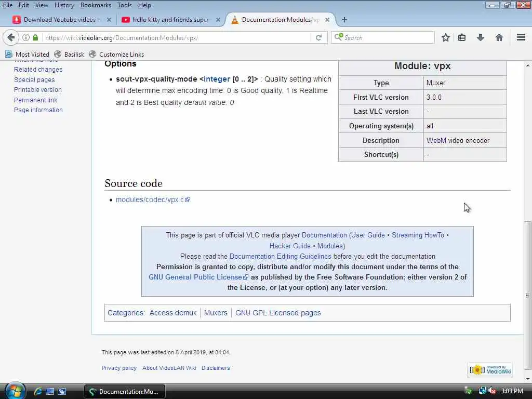Click the Basilisk bookmark
This screenshot has height=399, width=532.
pyautogui.click(x=69, y=54)
